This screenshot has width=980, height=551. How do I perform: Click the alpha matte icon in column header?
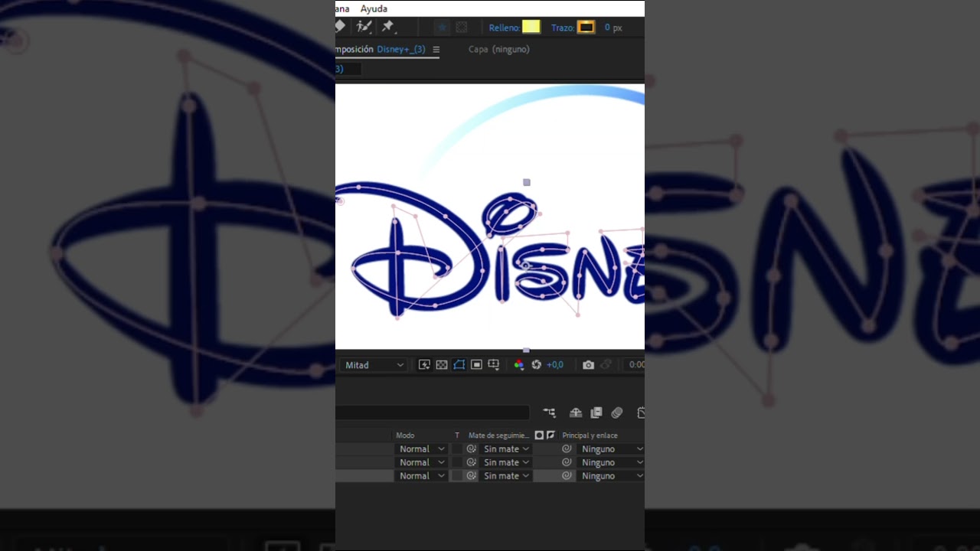click(x=539, y=435)
